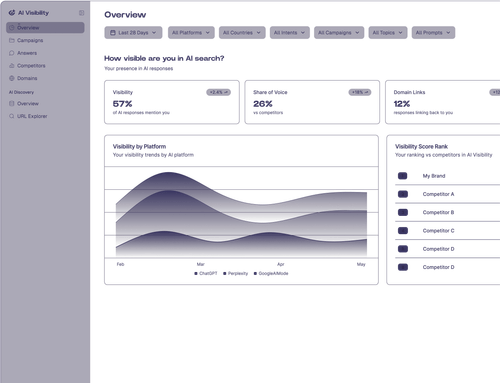Expand the All Countries filter
Screen dimensions: 500x383
pyautogui.click(x=242, y=33)
